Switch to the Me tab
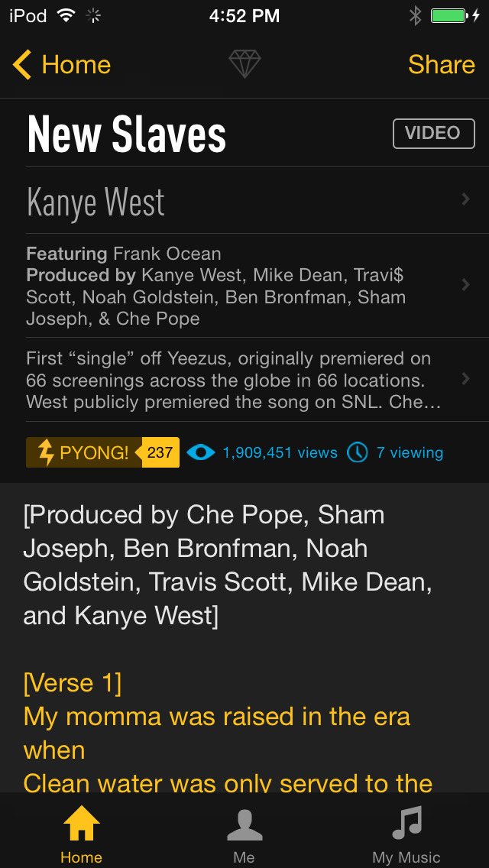The height and width of the screenshot is (868, 489). click(x=244, y=833)
